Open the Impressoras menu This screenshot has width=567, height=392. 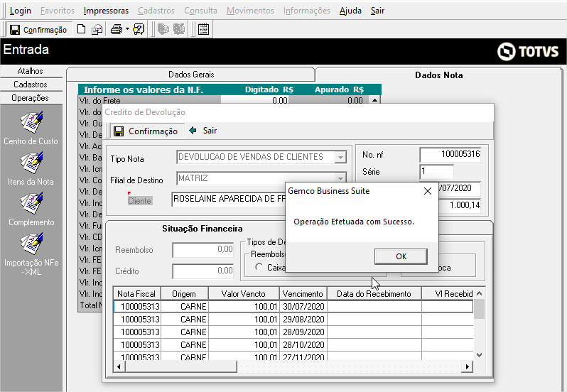coord(106,11)
